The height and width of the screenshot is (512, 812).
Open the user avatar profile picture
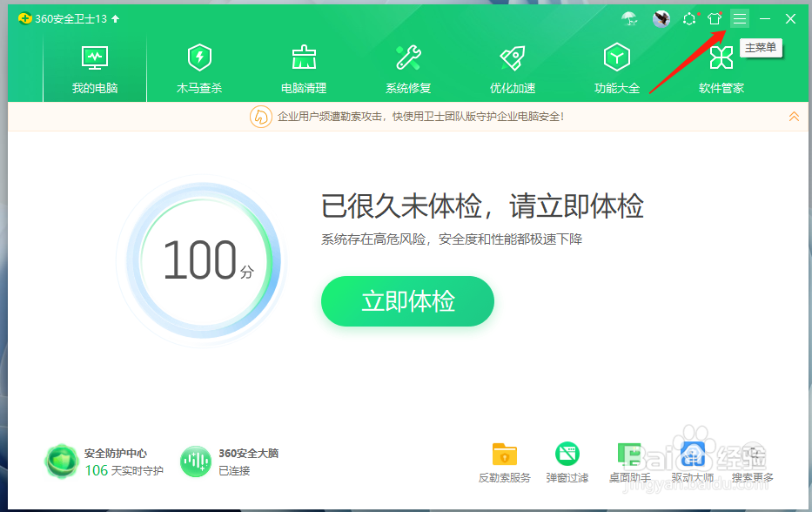click(661, 19)
